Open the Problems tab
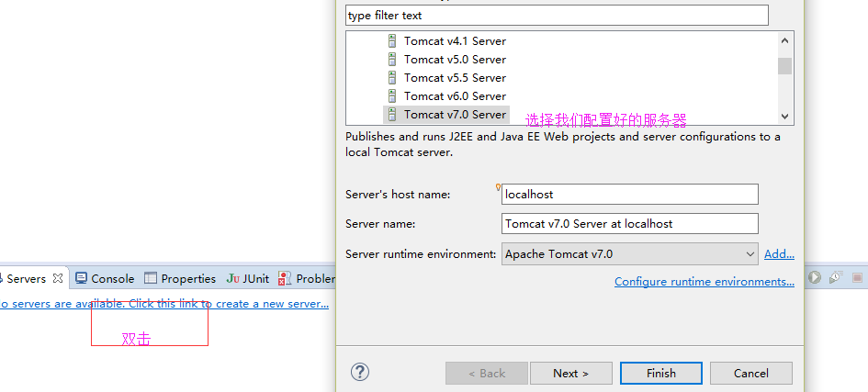The image size is (868, 392). (x=306, y=279)
